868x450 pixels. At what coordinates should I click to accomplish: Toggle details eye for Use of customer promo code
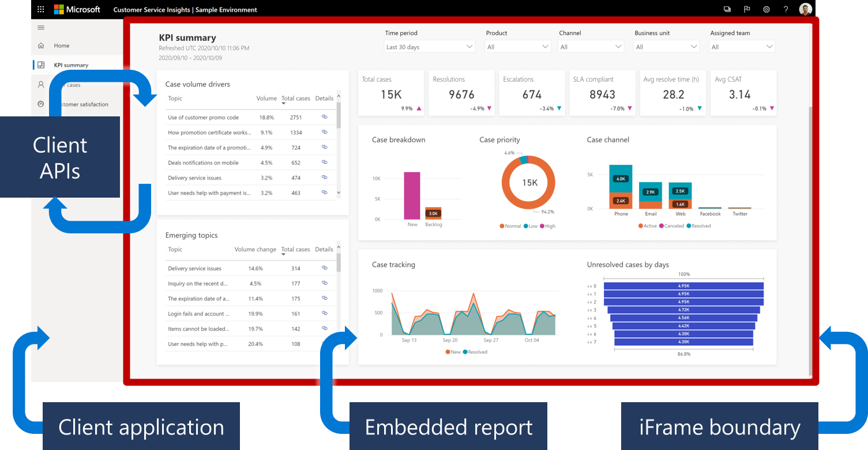coord(324,117)
